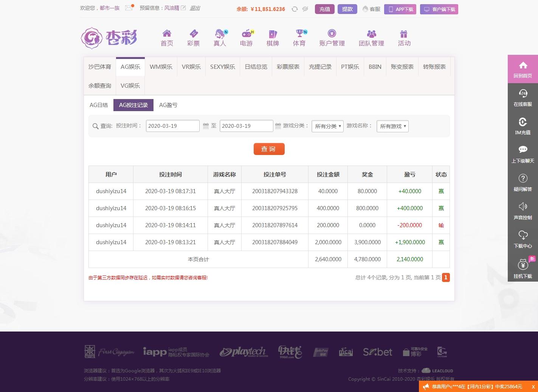
Task: Navigate to 电游 electronic games
Action: pyautogui.click(x=246, y=37)
